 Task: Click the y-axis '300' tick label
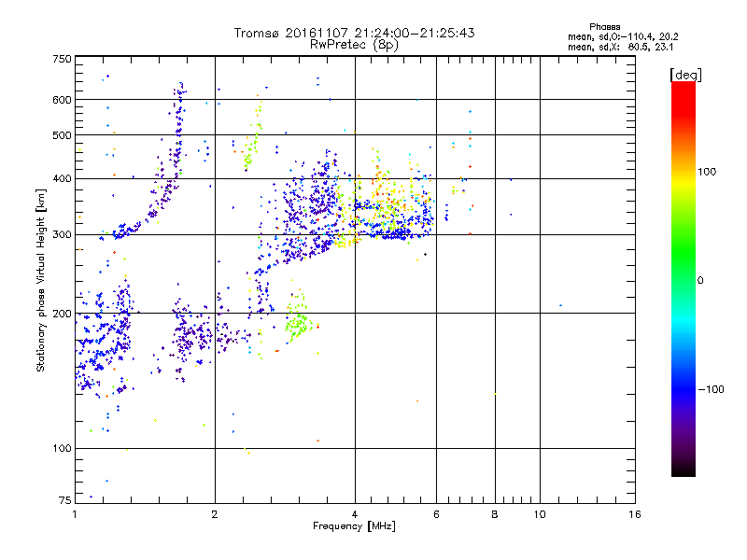coord(62,235)
